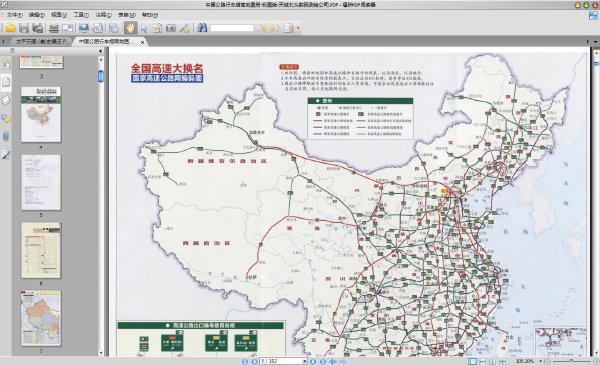
Task: Click the previous view blue arrow
Action: click(x=333, y=361)
